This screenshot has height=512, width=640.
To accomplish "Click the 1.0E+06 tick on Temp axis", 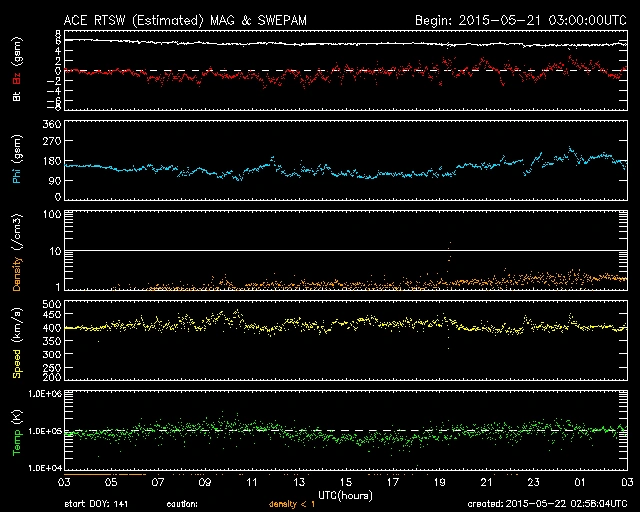I will [x=44, y=394].
